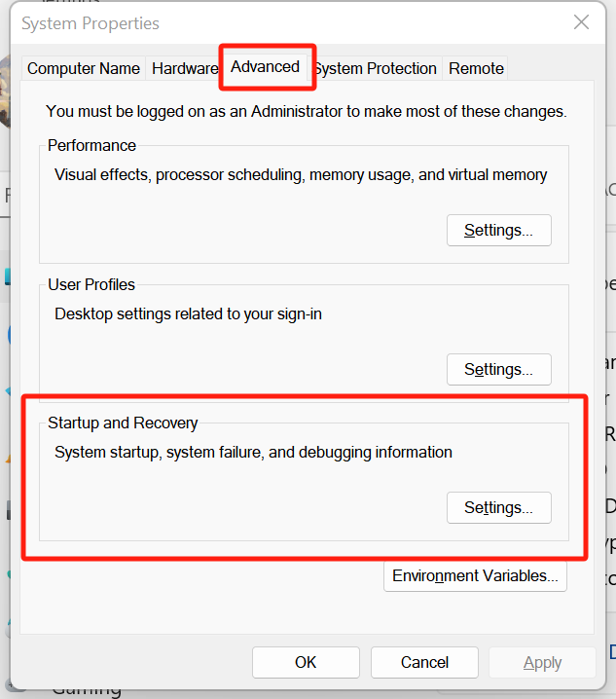Screen dimensions: 616x699
Task: Click the visual effects description text
Action: click(x=301, y=175)
